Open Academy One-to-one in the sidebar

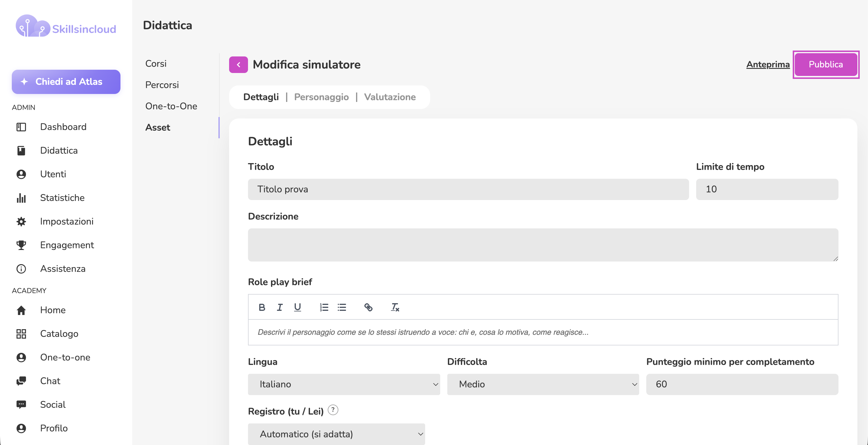tap(65, 357)
